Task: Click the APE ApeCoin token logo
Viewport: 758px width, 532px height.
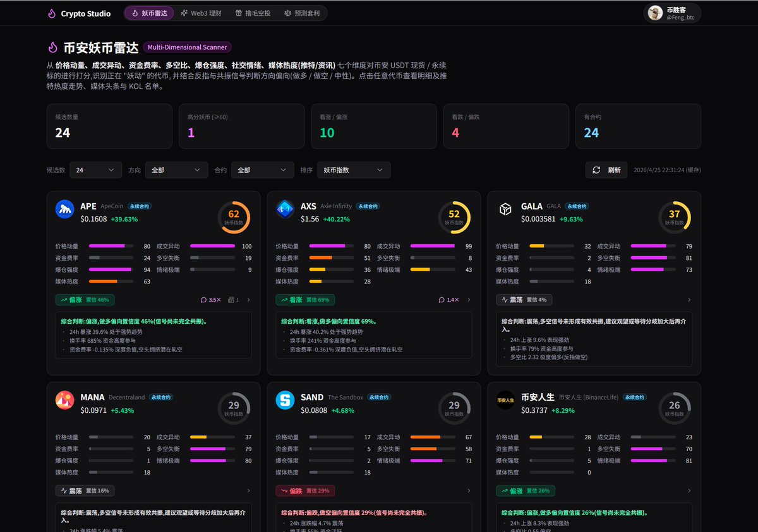Action: [65, 209]
